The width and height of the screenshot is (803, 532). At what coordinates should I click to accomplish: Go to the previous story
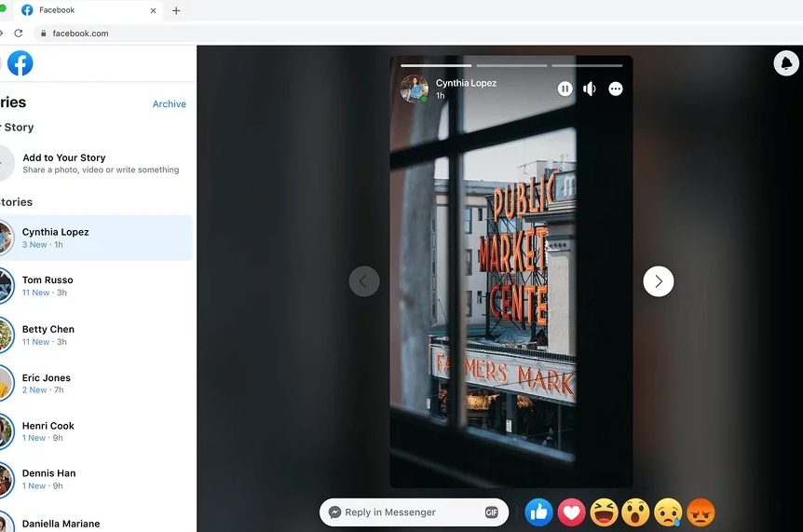point(364,281)
